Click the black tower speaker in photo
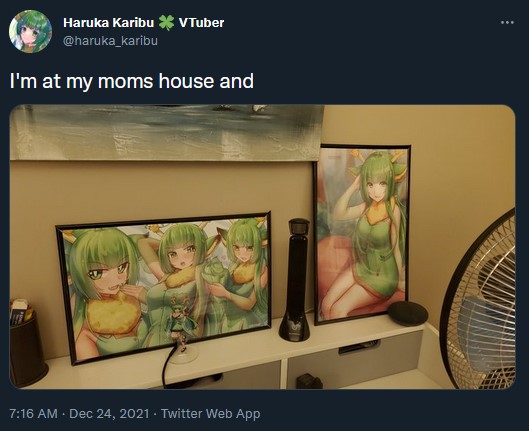This screenshot has height=431, width=529. [x=295, y=279]
